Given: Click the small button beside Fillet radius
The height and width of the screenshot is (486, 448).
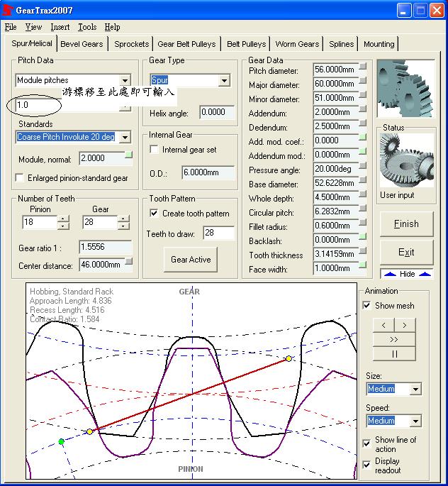Looking at the screenshot, I should (362, 222).
